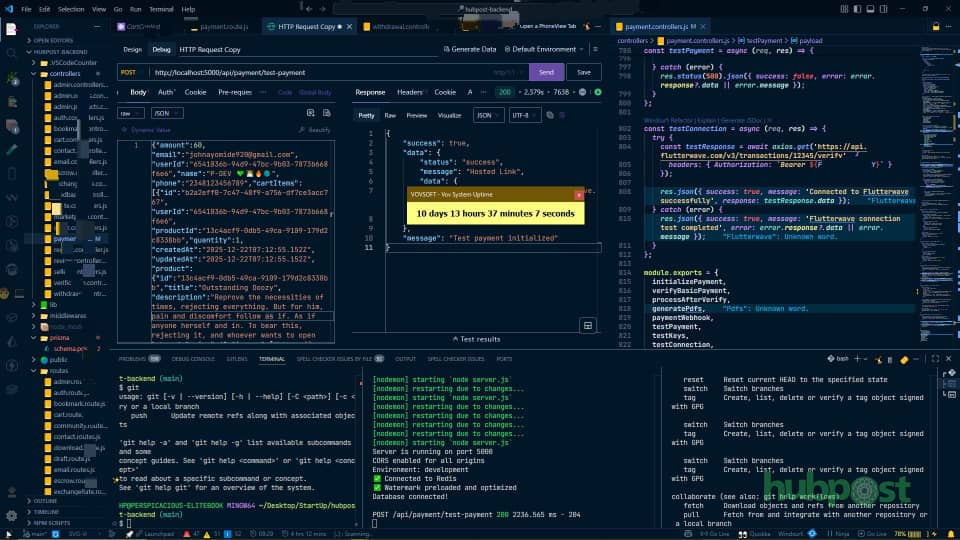This screenshot has width=960, height=540.
Task: Toggle the primary sidebar layout icon
Action: [x=857, y=9]
